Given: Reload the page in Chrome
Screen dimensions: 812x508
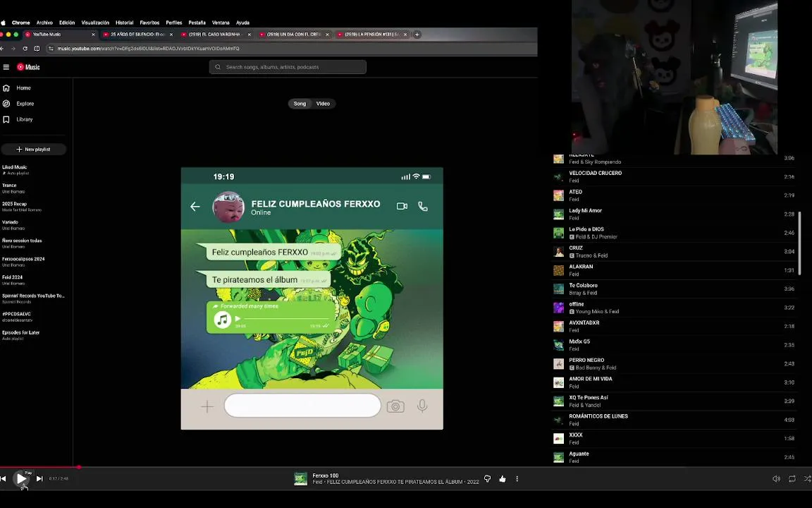Looking at the screenshot, I should [25, 48].
